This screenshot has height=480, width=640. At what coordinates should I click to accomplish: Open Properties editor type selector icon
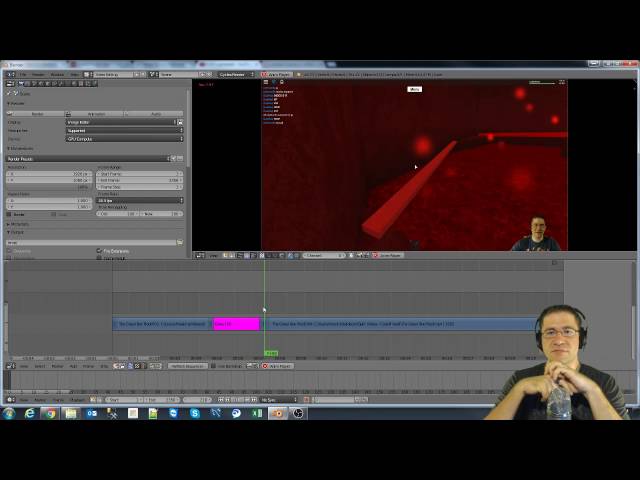tap(10, 84)
